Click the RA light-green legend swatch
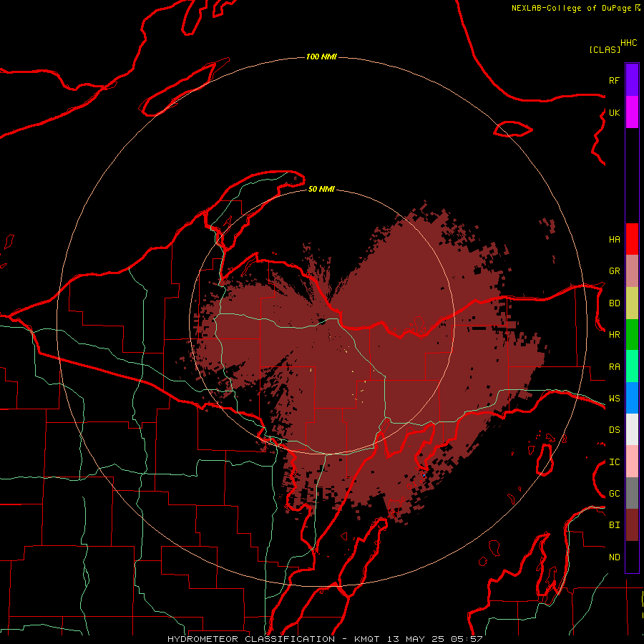Image resolution: width=644 pixels, height=644 pixels. [x=632, y=366]
